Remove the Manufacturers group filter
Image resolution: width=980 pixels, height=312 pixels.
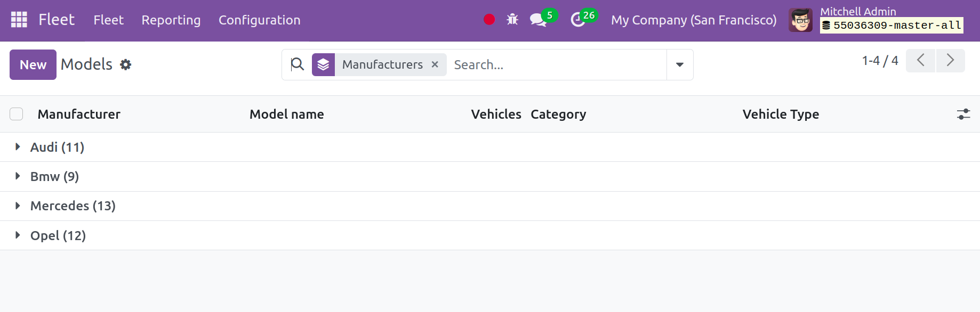coord(435,64)
